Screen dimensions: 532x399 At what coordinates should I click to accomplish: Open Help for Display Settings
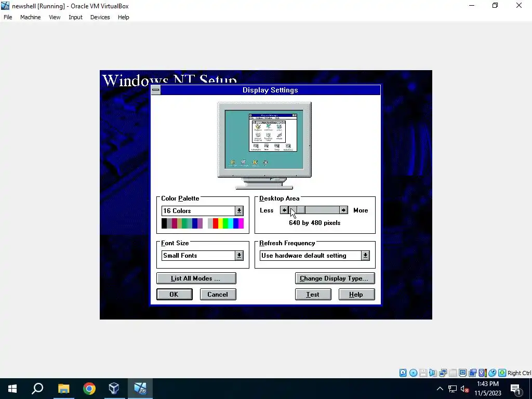[x=356, y=295]
